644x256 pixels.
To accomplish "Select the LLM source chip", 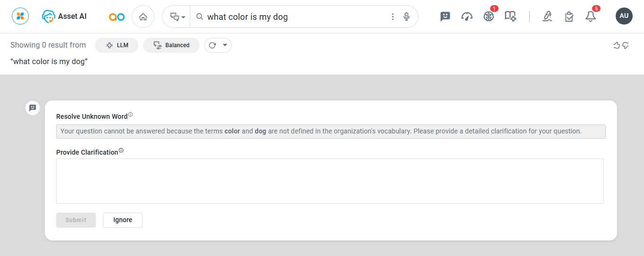I will 117,45.
